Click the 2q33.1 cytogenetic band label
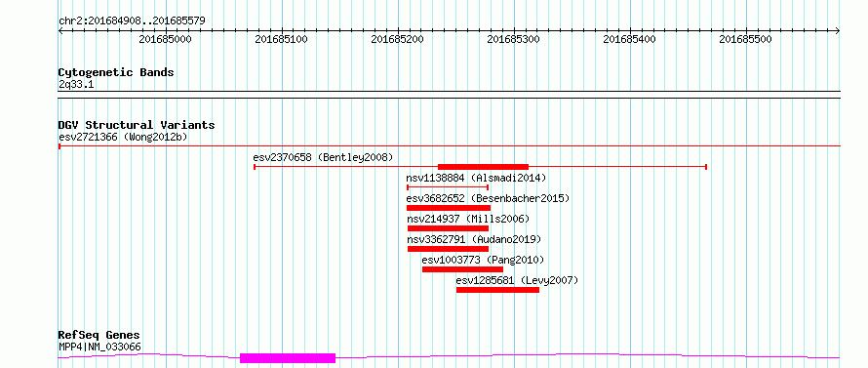868x368 pixels. [75, 84]
